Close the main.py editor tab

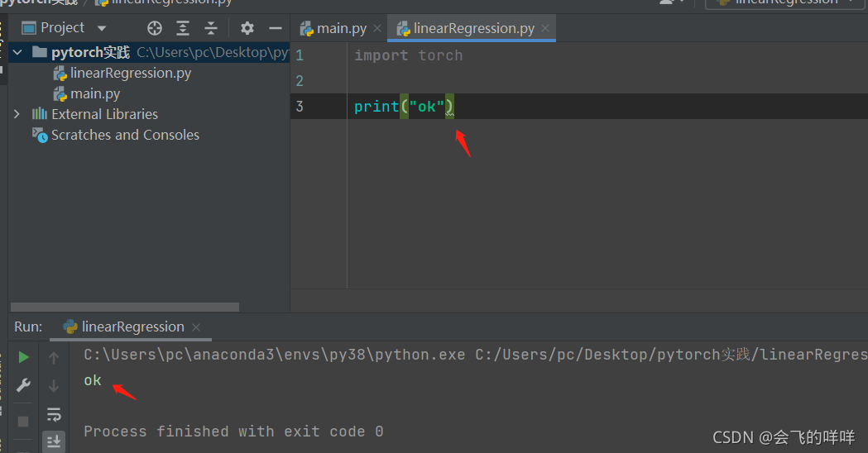click(x=377, y=28)
